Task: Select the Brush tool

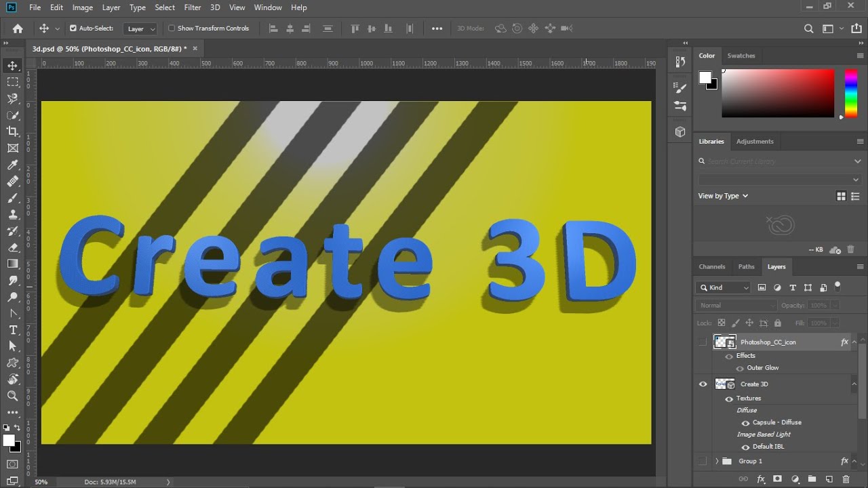Action: (x=12, y=198)
